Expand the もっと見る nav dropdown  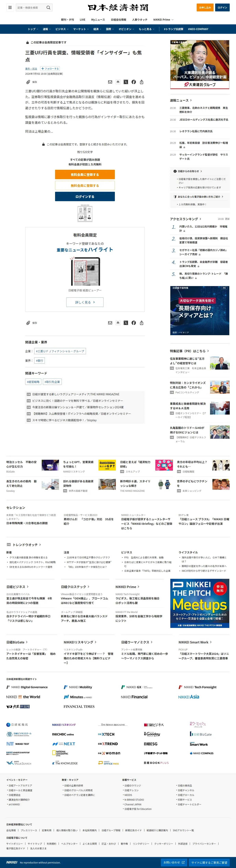(147, 29)
